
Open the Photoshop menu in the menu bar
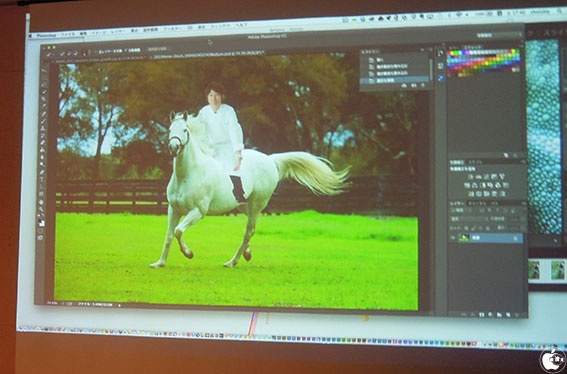46,35
